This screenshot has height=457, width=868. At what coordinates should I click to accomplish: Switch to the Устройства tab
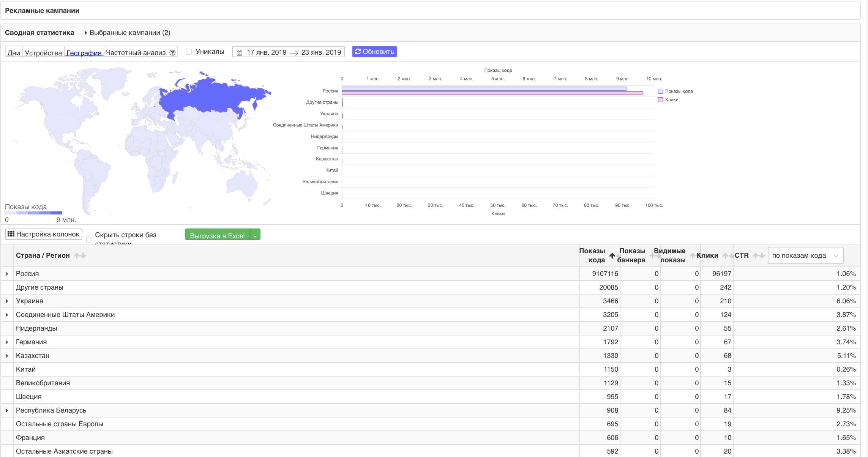coord(43,53)
